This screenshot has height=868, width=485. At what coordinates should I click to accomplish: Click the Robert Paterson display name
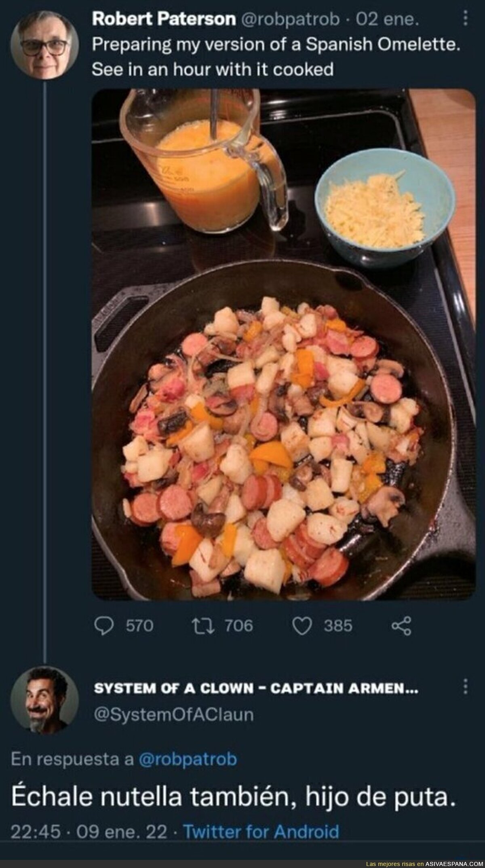click(x=164, y=19)
